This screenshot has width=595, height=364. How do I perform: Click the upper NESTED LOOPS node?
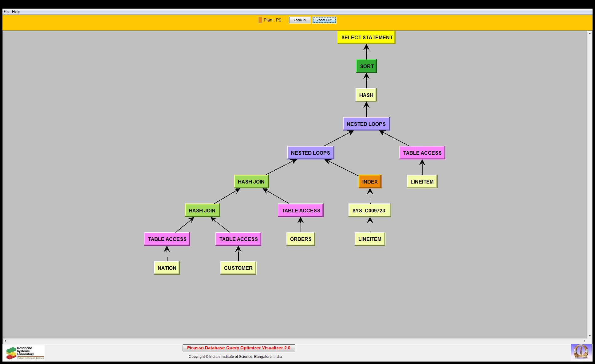coord(366,124)
